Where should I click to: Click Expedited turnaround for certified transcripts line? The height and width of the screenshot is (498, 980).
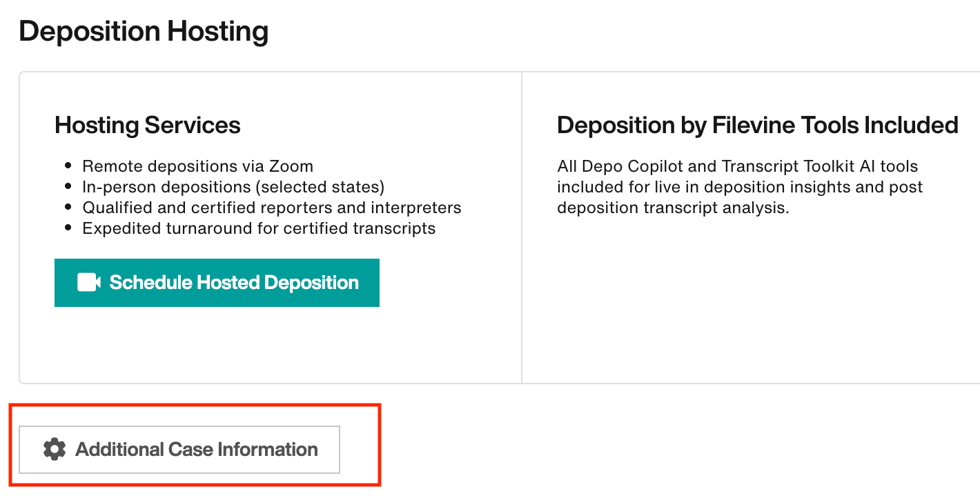point(259,228)
